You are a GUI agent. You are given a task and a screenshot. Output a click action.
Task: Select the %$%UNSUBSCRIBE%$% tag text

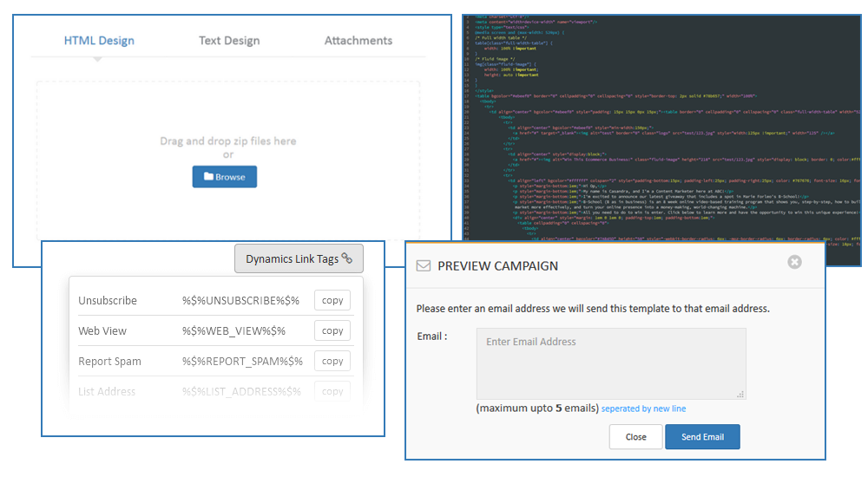tap(240, 300)
